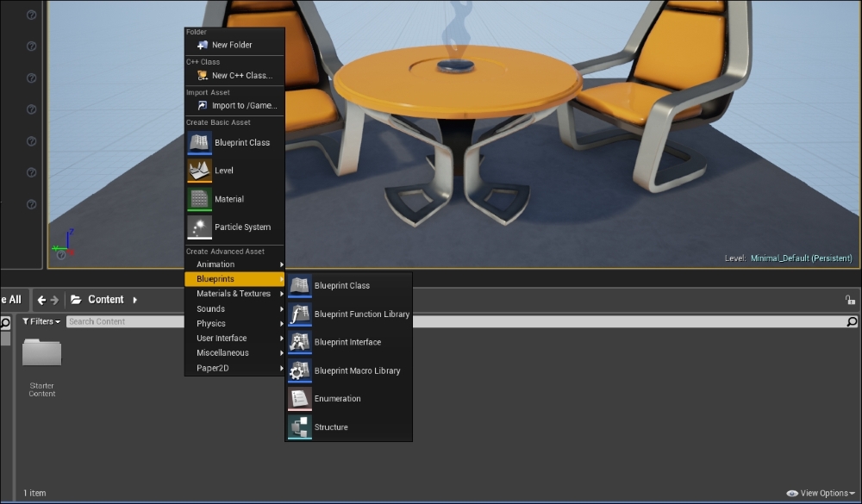
Task: Open the Filters dropdown
Action: [x=41, y=321]
